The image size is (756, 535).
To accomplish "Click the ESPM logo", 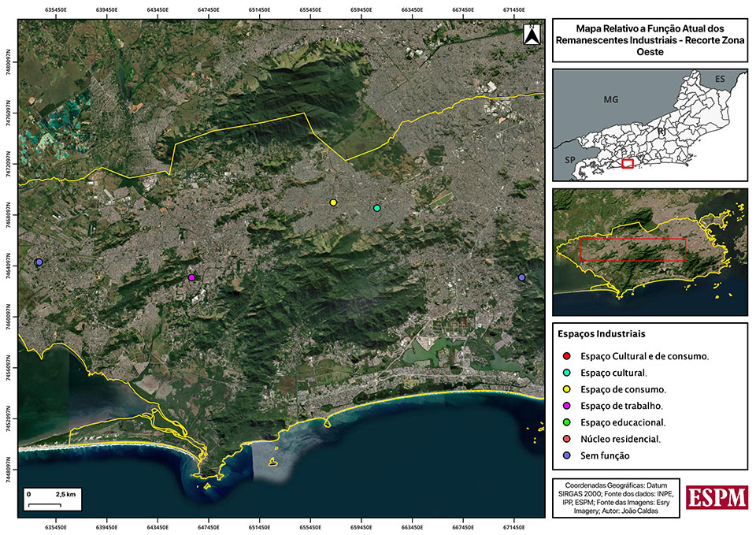I will (717, 497).
